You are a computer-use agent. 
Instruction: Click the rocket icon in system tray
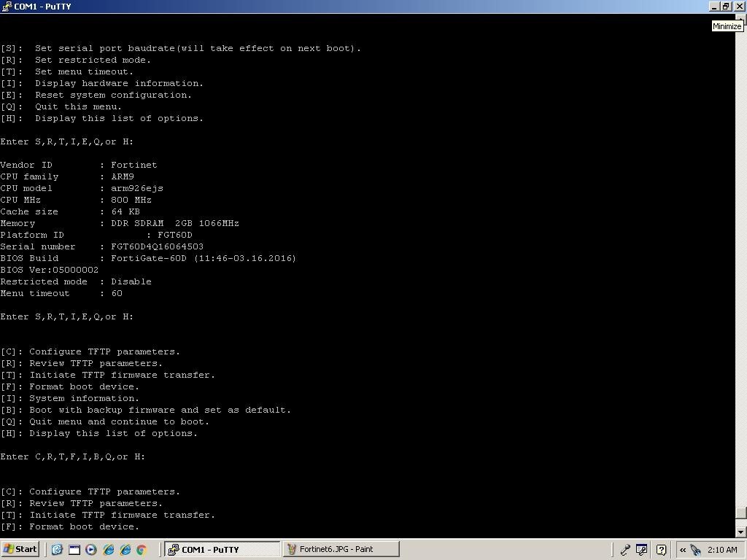[x=697, y=550]
